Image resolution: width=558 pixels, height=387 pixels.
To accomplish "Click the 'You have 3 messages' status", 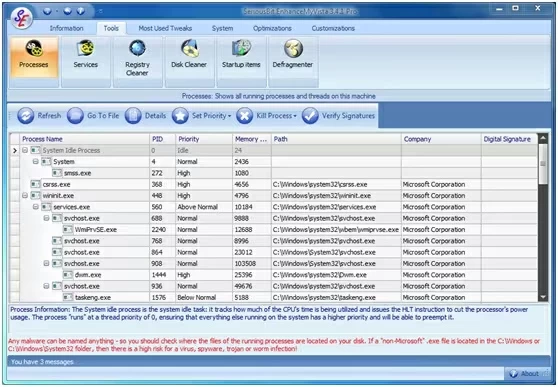I will tap(42, 362).
